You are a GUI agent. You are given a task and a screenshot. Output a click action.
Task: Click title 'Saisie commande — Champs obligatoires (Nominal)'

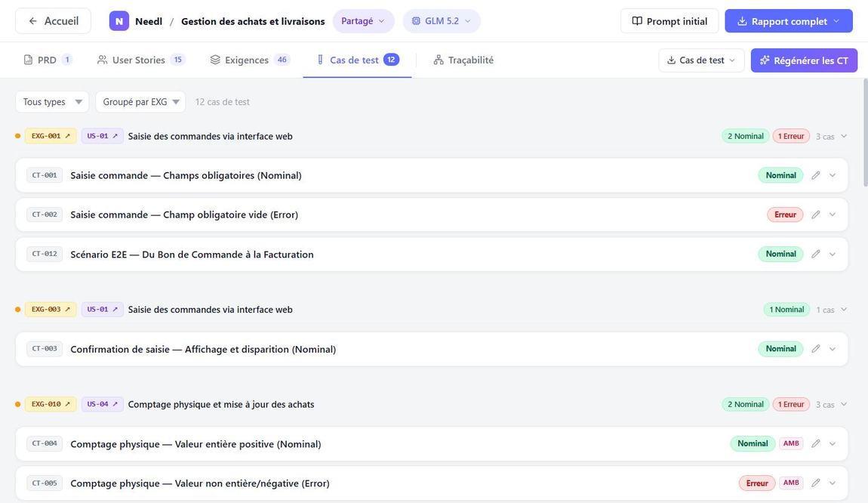click(x=186, y=176)
